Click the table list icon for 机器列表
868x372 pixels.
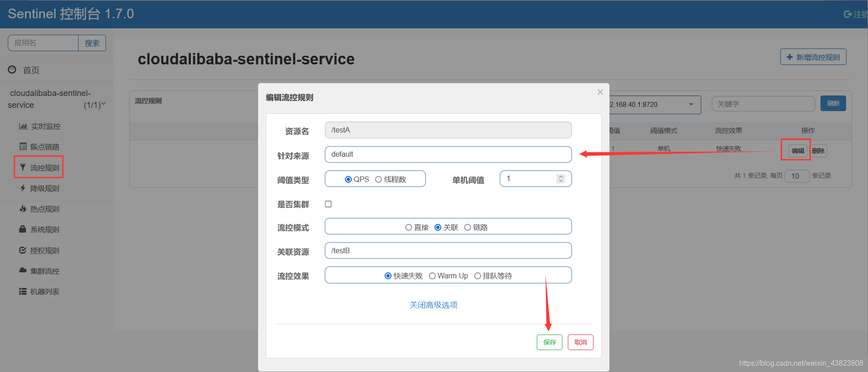23,291
